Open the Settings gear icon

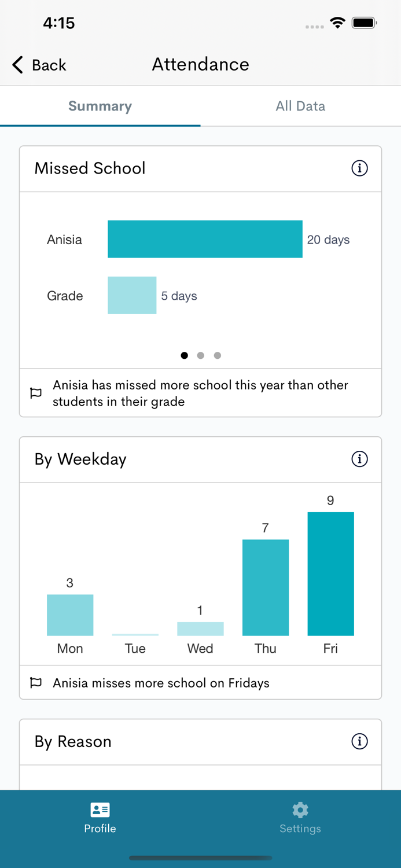click(300, 810)
